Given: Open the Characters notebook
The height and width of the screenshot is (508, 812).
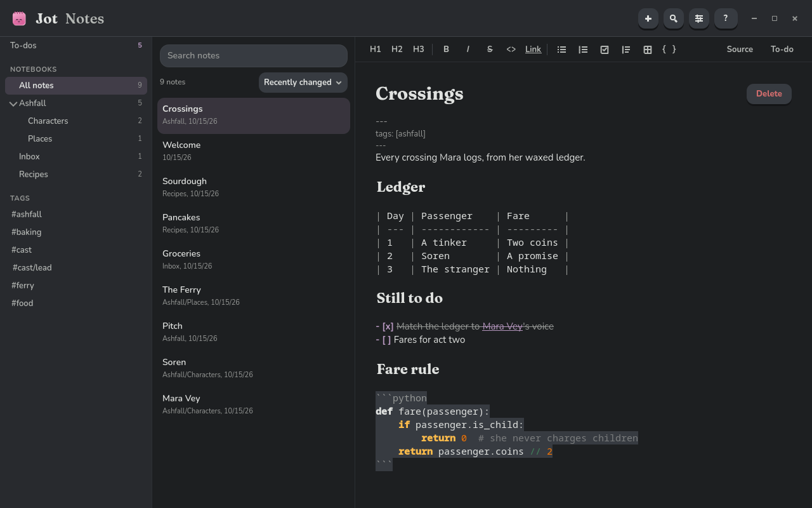Looking at the screenshot, I should [76, 121].
